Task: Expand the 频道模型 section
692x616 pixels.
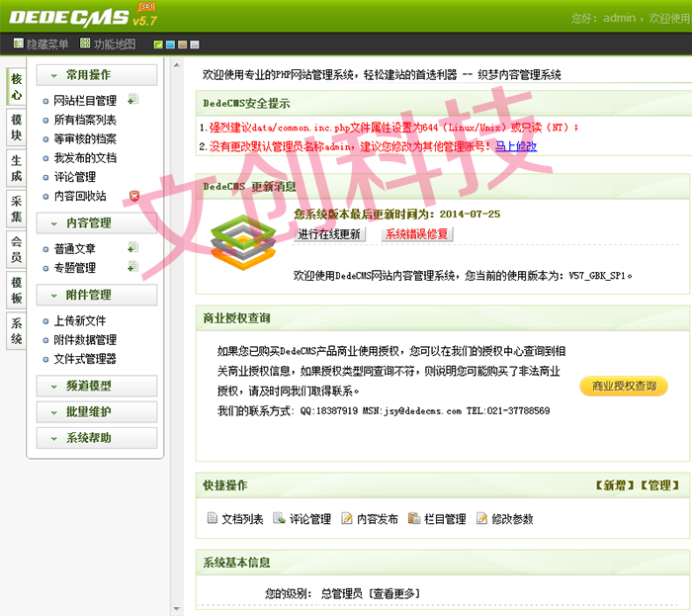Action: [x=97, y=386]
